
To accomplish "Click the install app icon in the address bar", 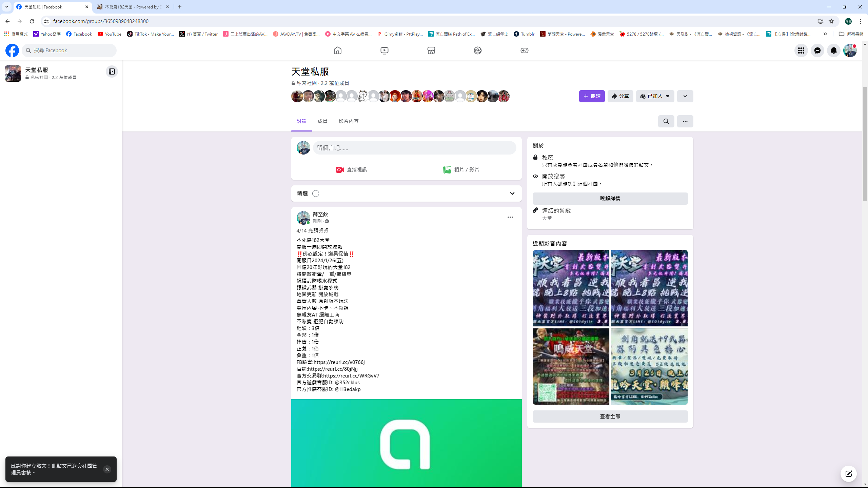I will pos(820,21).
